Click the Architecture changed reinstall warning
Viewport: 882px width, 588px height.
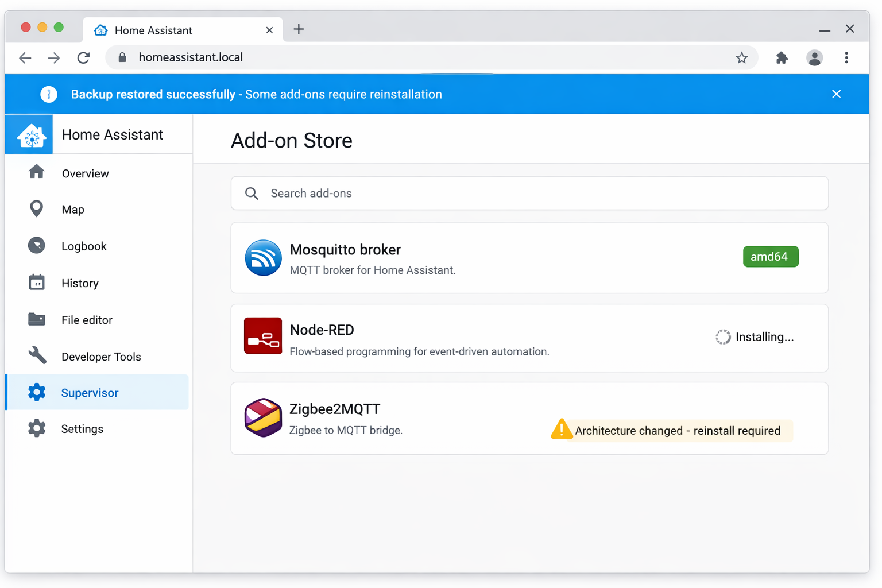point(670,430)
